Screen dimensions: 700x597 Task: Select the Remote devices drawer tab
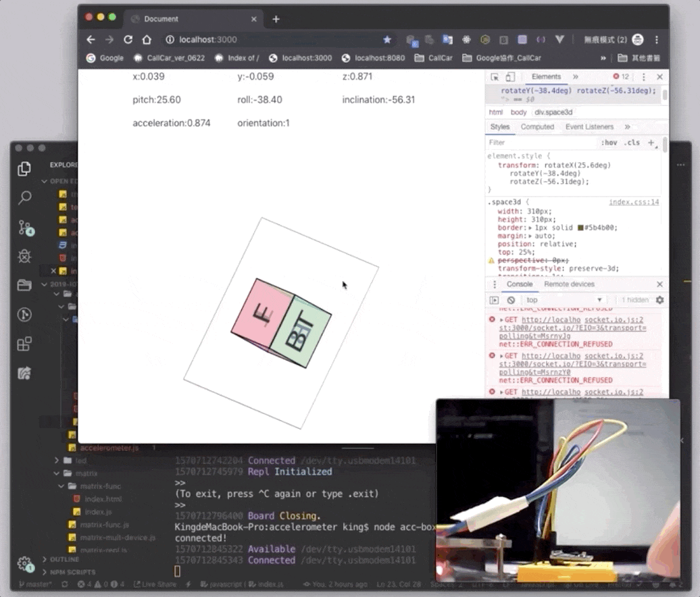pyautogui.click(x=569, y=284)
